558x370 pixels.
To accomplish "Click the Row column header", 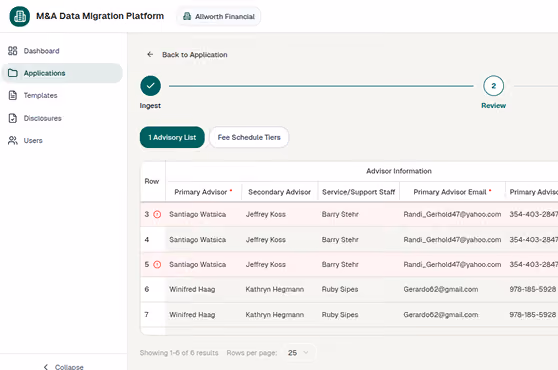I will tap(152, 181).
